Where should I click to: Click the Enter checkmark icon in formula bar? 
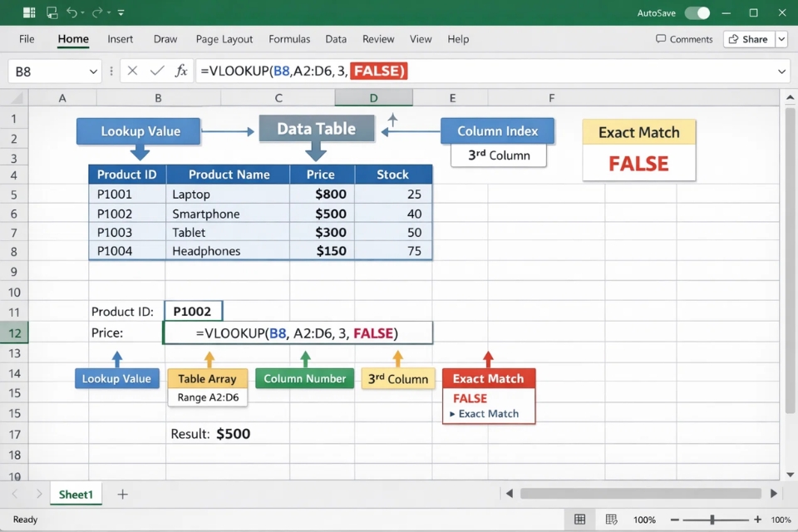pyautogui.click(x=157, y=71)
